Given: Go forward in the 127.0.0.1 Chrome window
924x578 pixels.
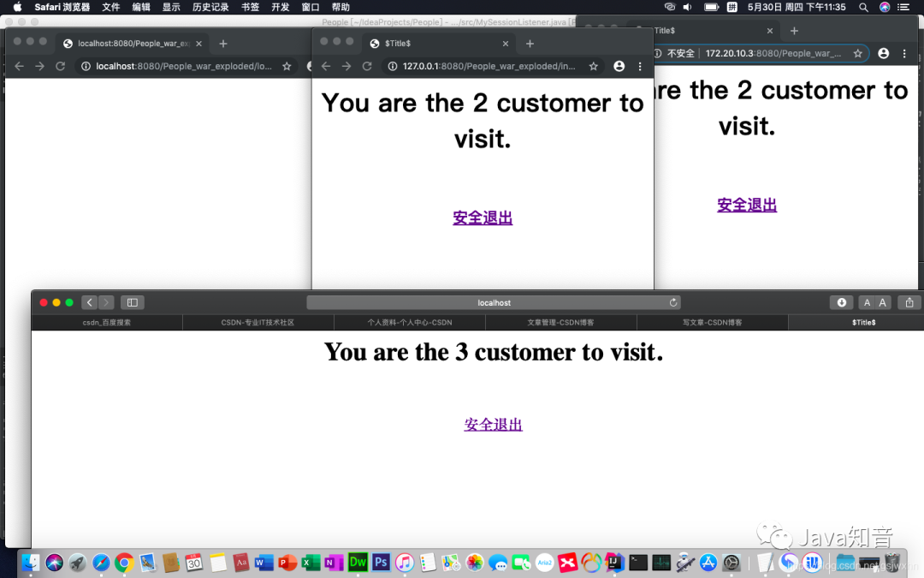Looking at the screenshot, I should [346, 66].
